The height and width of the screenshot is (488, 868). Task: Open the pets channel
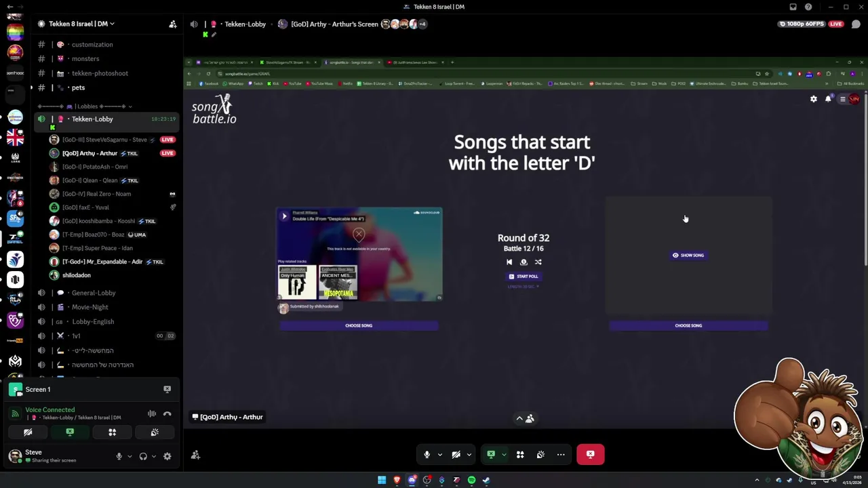[x=79, y=87]
